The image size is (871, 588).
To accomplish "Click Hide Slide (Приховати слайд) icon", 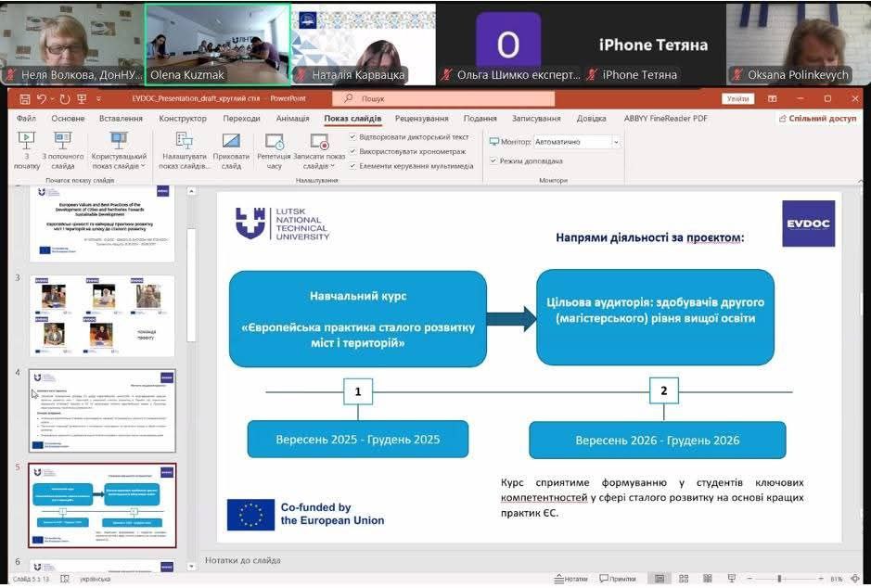I will [x=231, y=141].
